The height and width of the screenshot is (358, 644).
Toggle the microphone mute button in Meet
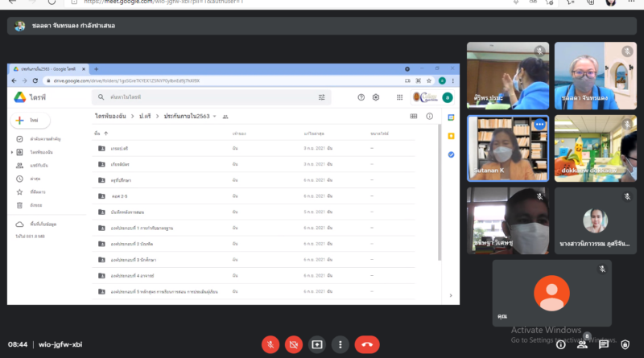tap(270, 344)
